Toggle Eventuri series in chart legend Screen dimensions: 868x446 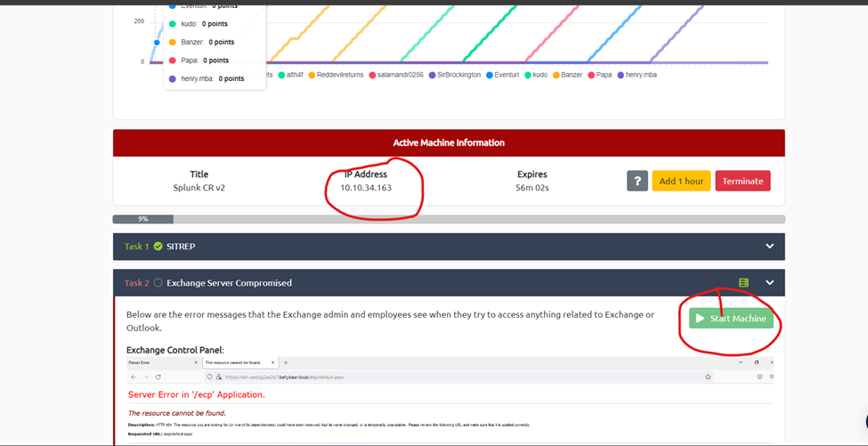[502, 75]
